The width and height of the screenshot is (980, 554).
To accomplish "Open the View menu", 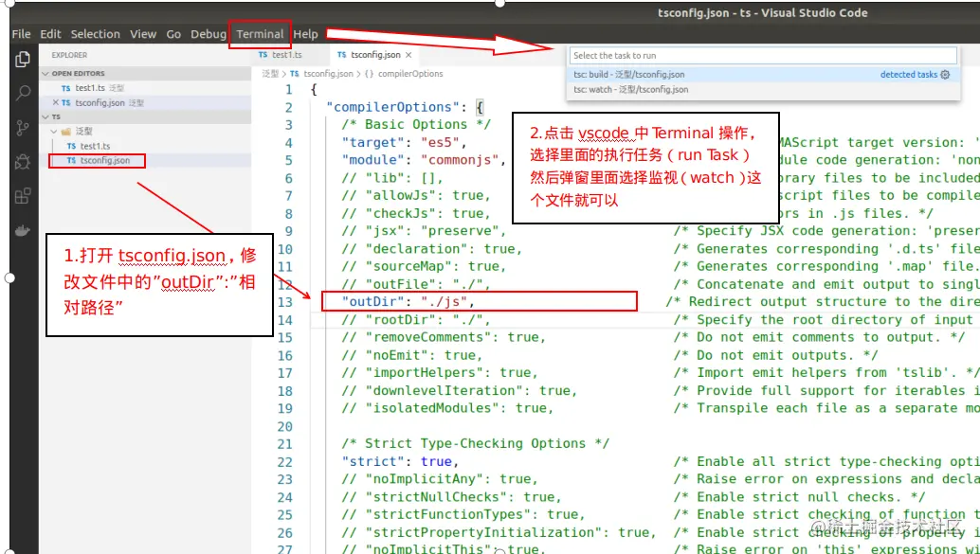I will (x=143, y=34).
